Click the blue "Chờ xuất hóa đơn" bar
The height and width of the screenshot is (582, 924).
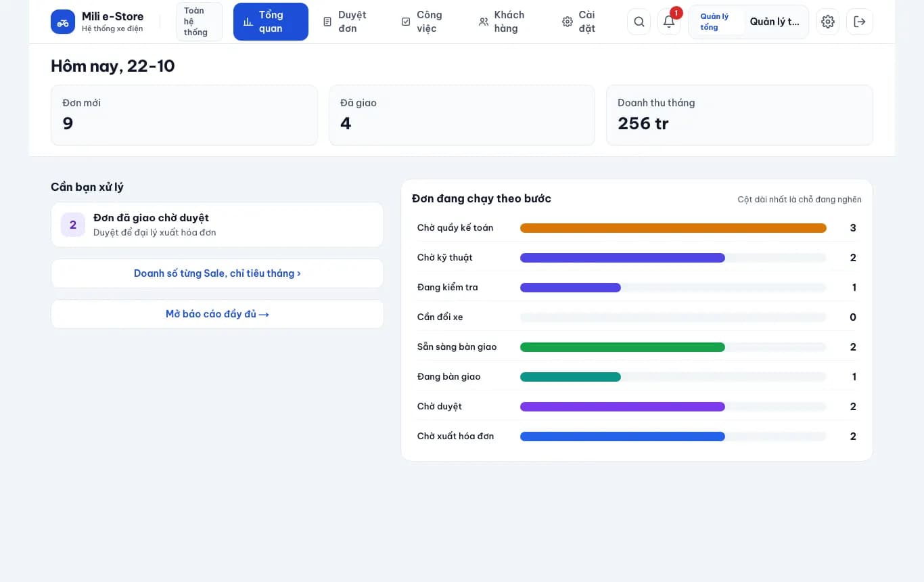pyautogui.click(x=622, y=436)
